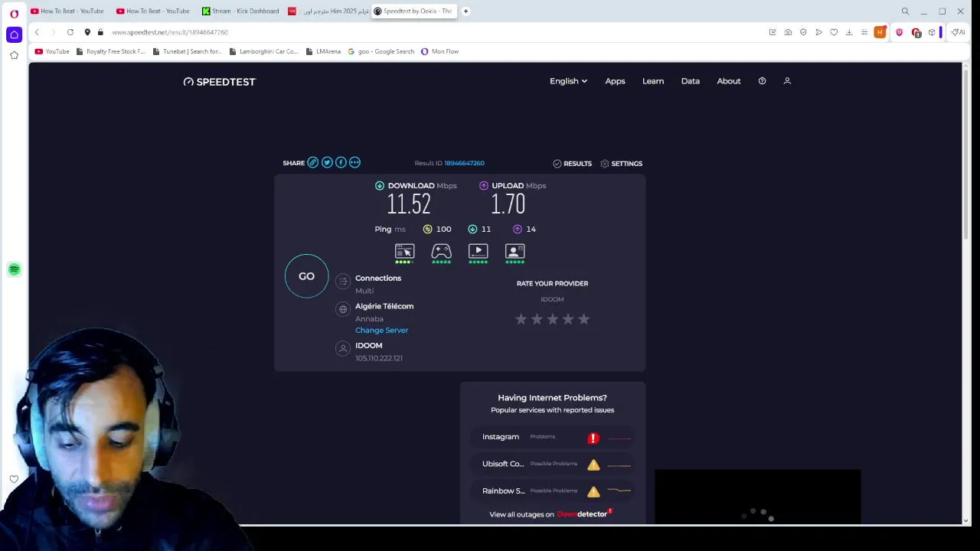Image resolution: width=980 pixels, height=551 pixels.
Task: Rate provider one star
Action: pos(521,319)
